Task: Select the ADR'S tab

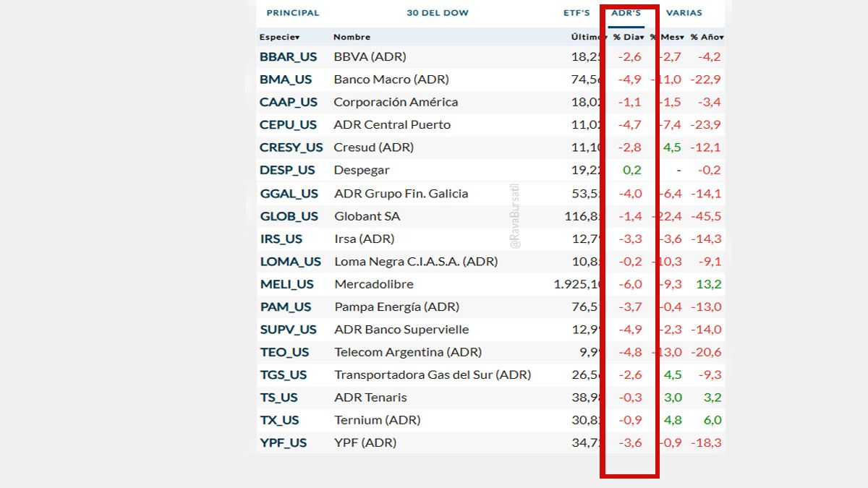Action: tap(626, 12)
